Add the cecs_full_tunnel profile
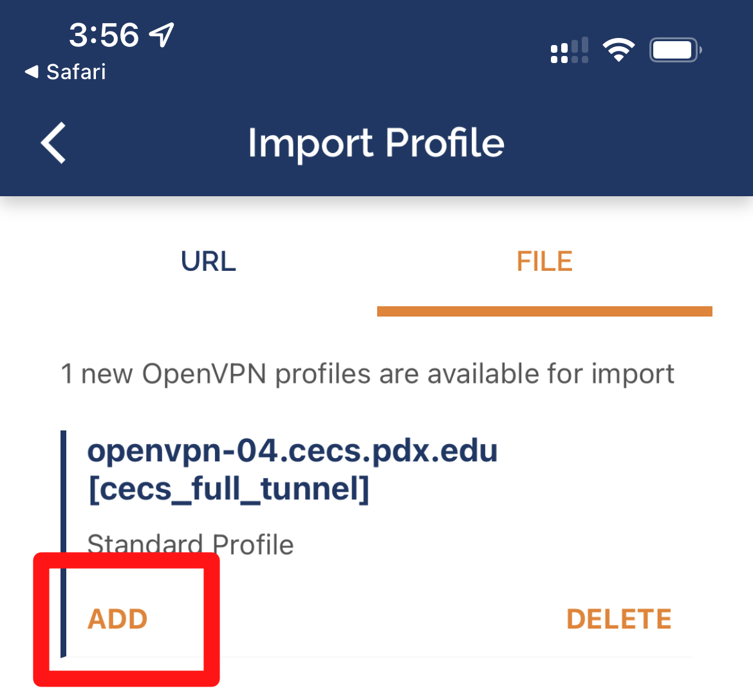 click(x=117, y=618)
